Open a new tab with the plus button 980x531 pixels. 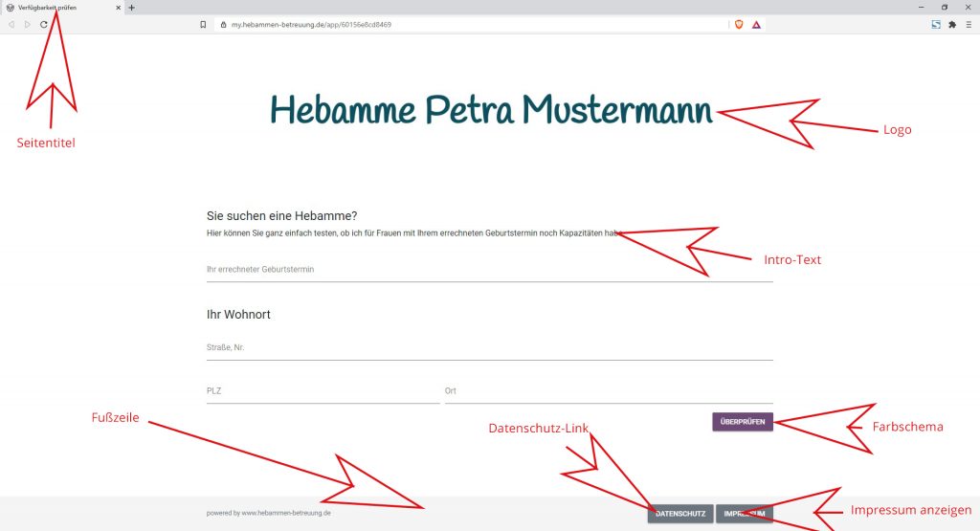click(x=132, y=8)
